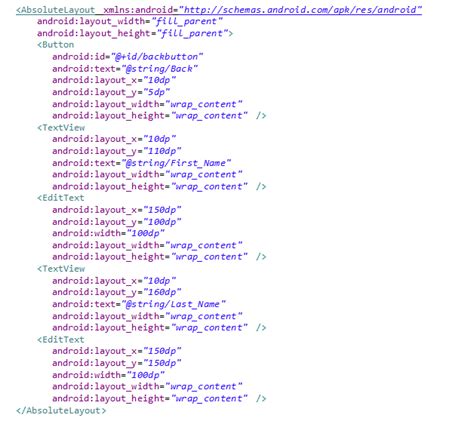Click the layout_y "100dp" value
The image size is (474, 421).
point(162,222)
